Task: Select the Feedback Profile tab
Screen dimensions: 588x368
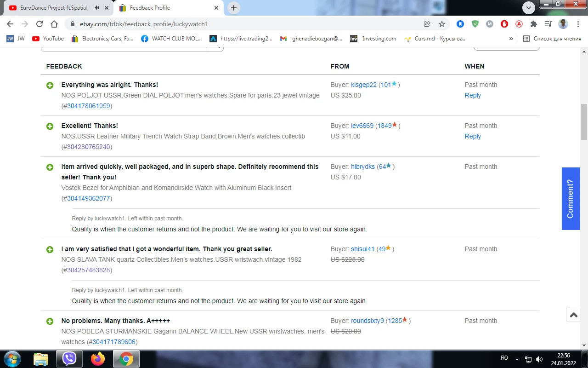Action: click(x=168, y=8)
